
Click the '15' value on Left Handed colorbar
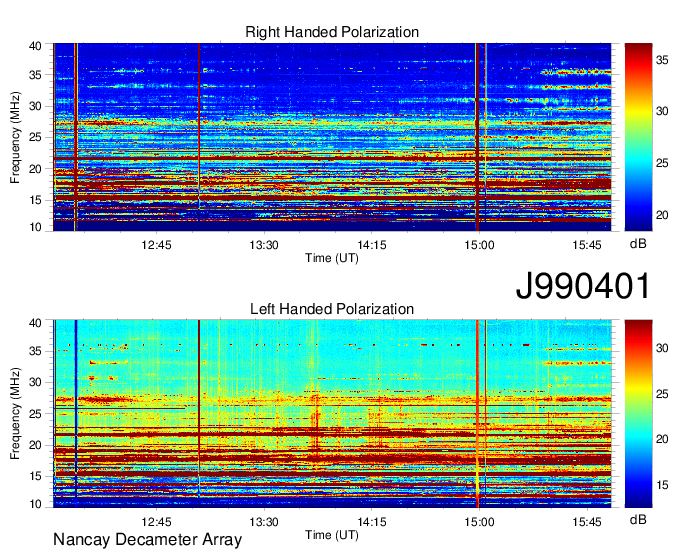[662, 485]
